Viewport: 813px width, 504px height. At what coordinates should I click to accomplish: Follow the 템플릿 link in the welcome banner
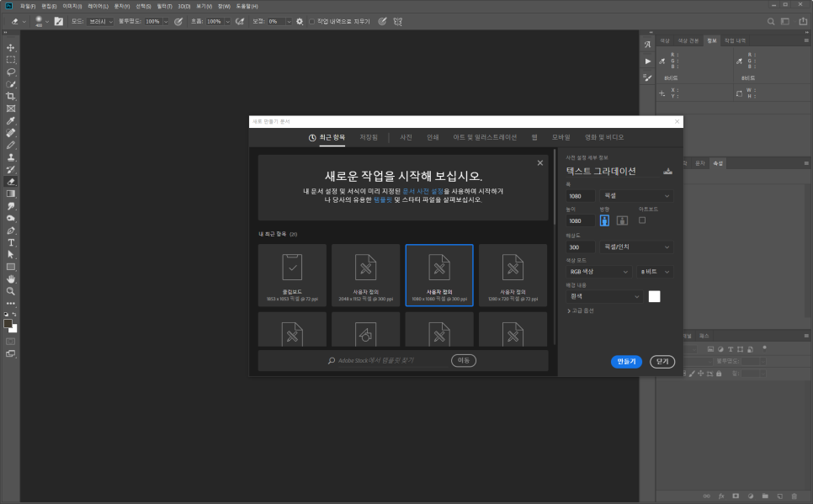coord(382,199)
